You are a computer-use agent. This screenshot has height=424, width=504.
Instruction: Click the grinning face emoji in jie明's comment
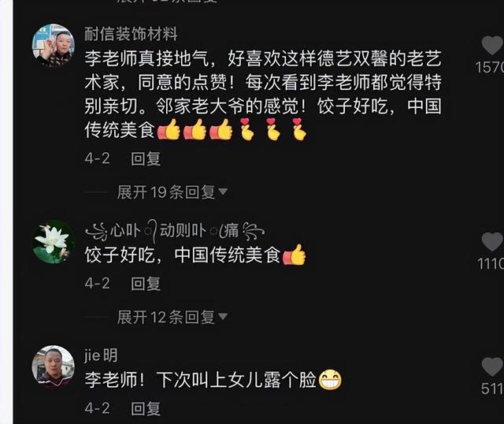click(x=330, y=379)
